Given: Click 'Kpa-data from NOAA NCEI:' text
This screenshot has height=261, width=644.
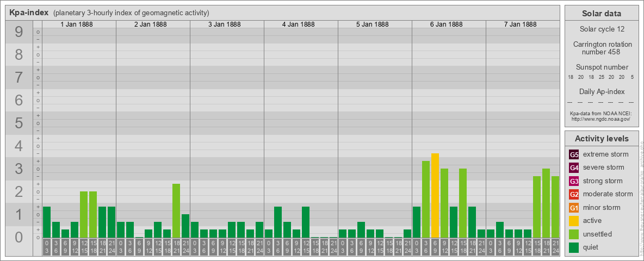Looking at the screenshot, I should [x=602, y=113].
